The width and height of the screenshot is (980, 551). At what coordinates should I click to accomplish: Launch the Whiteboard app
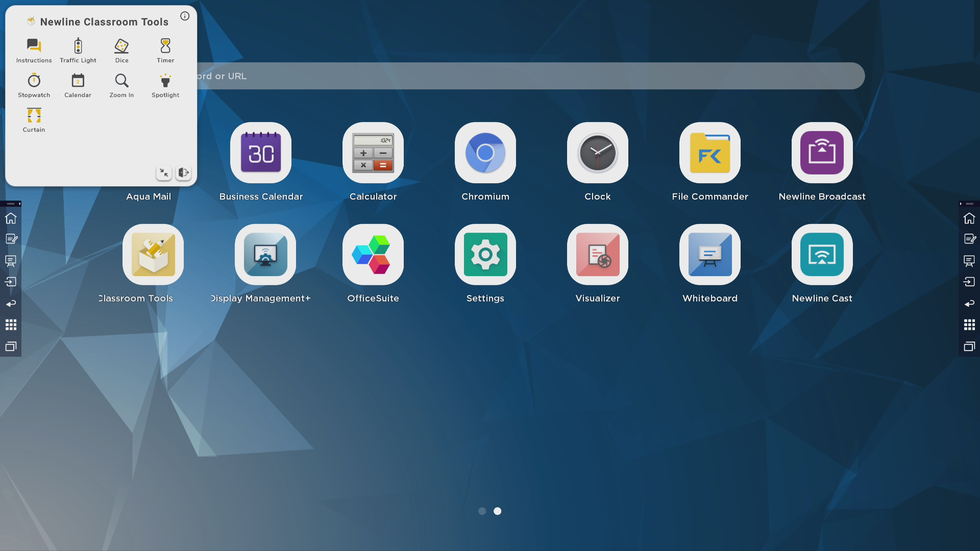coord(709,255)
